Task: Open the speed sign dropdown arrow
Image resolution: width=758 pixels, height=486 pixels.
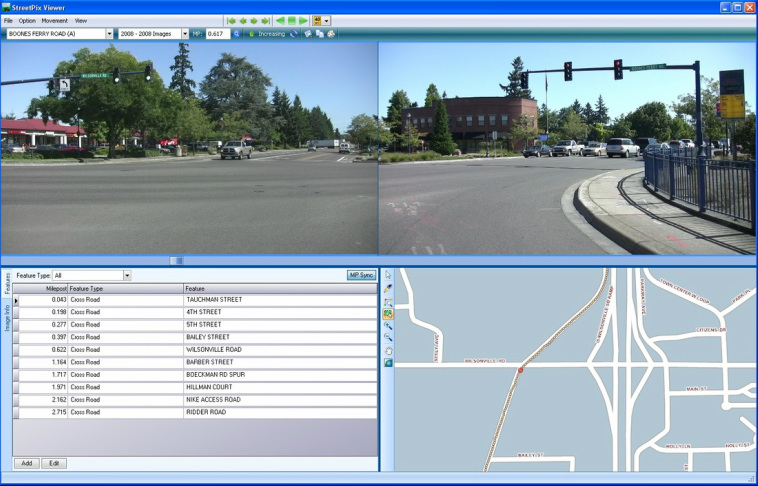Action: (327, 21)
